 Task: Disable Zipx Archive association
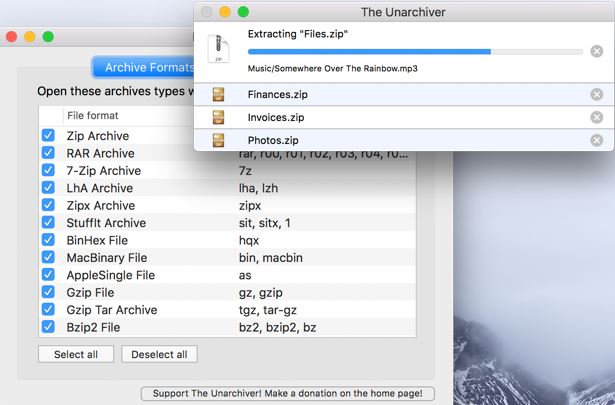(48, 205)
